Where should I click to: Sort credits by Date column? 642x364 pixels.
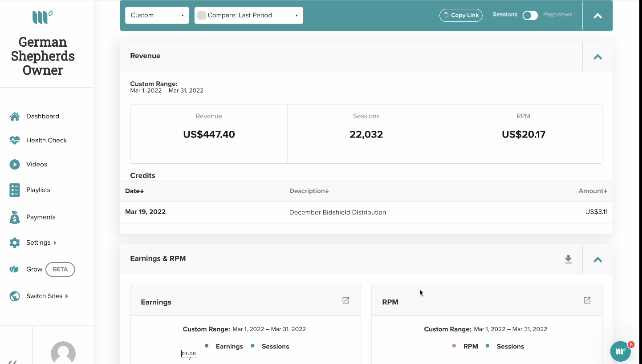134,191
